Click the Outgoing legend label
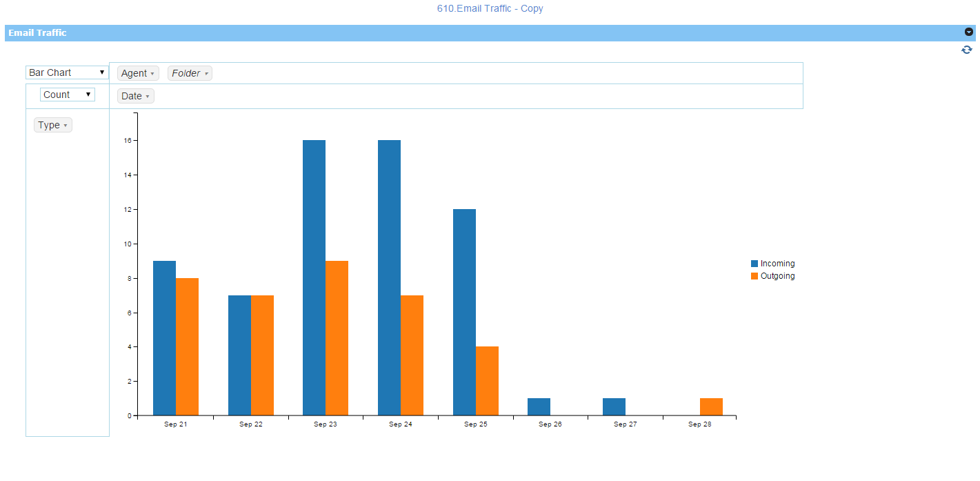The width and height of the screenshot is (980, 481). click(x=777, y=276)
